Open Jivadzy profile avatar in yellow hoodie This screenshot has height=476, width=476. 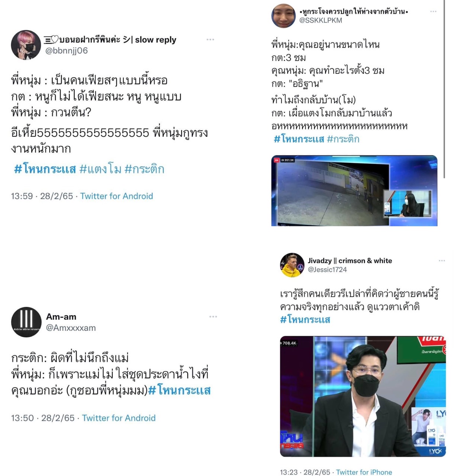292,265
